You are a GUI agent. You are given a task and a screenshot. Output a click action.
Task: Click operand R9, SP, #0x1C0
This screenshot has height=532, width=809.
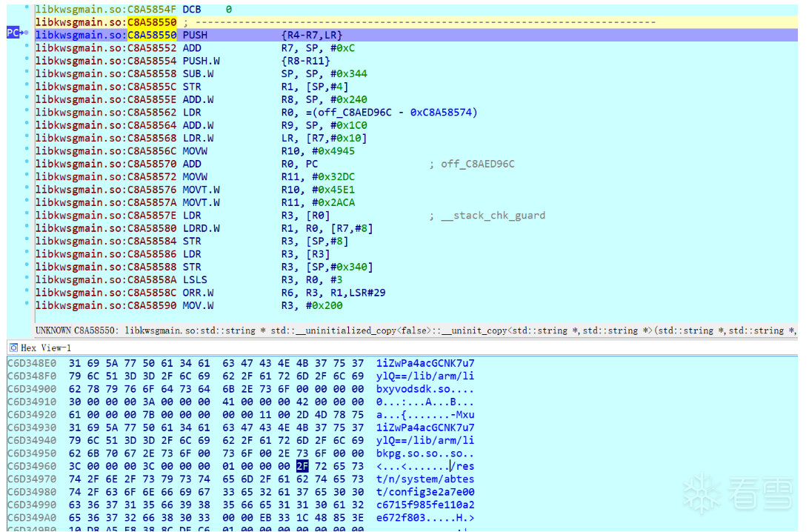coord(324,125)
